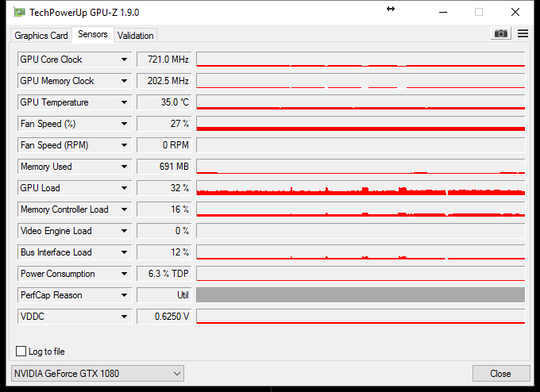
Task: Maximize the GPU-Z window
Action: coord(479,12)
